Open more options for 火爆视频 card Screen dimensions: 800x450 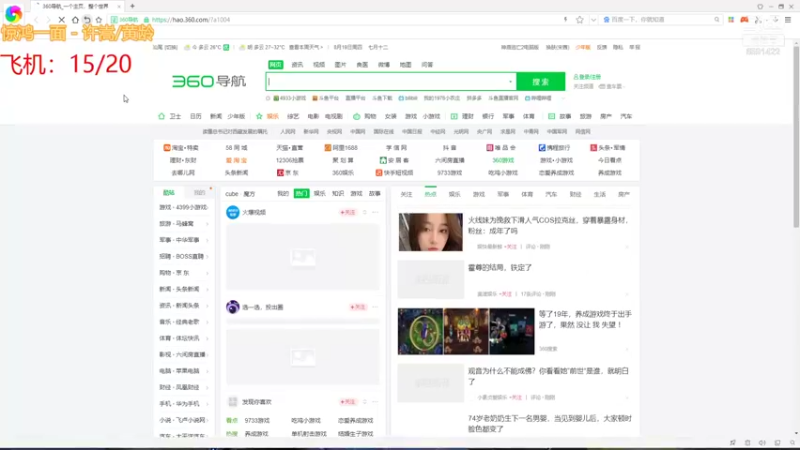tap(376, 212)
